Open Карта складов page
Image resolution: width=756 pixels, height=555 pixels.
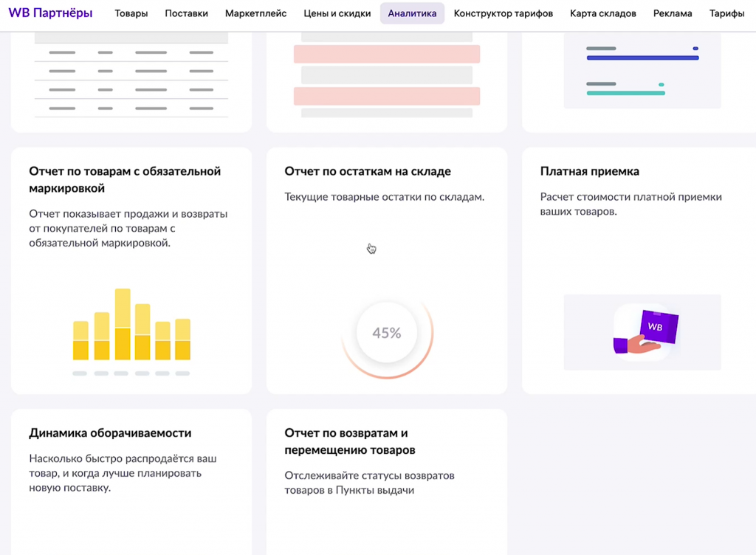tap(603, 13)
